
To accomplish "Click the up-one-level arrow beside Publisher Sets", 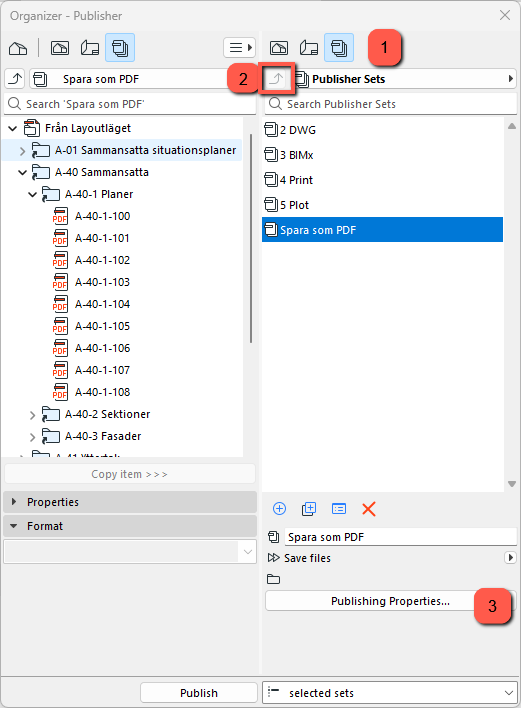I will [276, 79].
